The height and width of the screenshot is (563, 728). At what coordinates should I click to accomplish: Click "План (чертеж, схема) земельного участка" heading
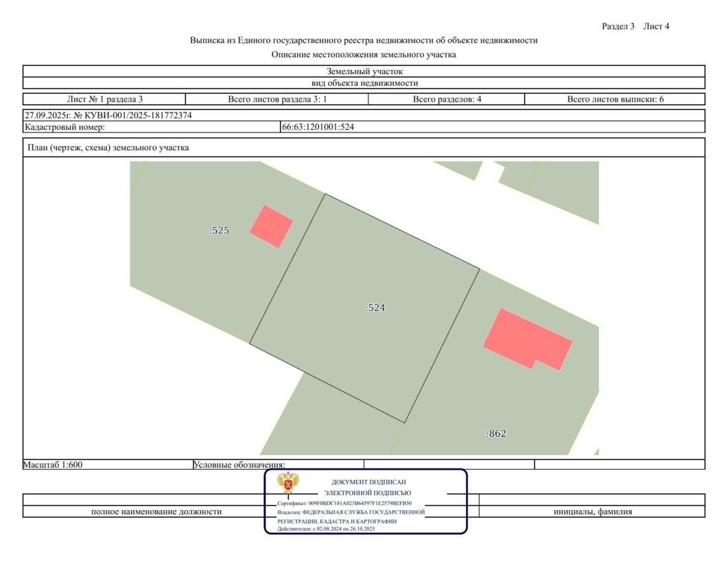[x=108, y=148]
